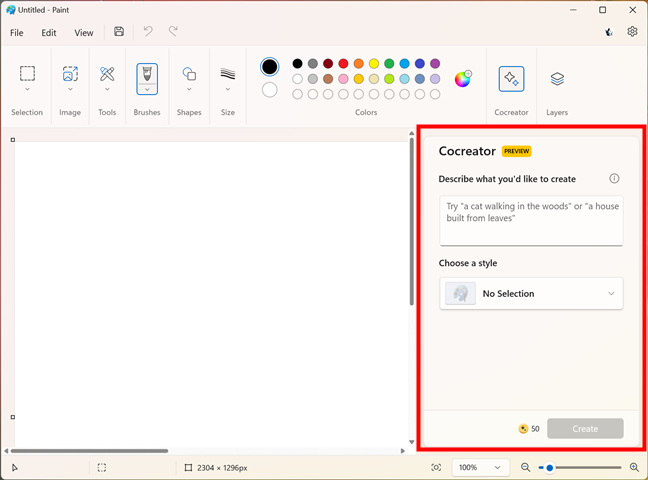Pick the dark red color swatch
The height and width of the screenshot is (480, 648).
328,64
